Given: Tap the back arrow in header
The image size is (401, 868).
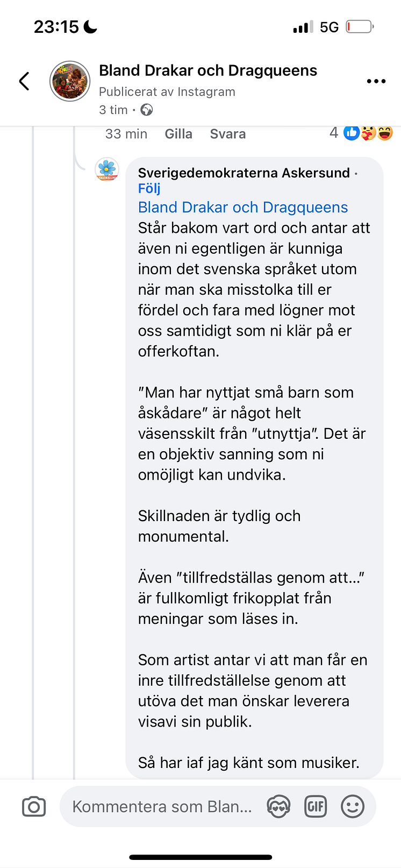Looking at the screenshot, I should click(x=24, y=81).
